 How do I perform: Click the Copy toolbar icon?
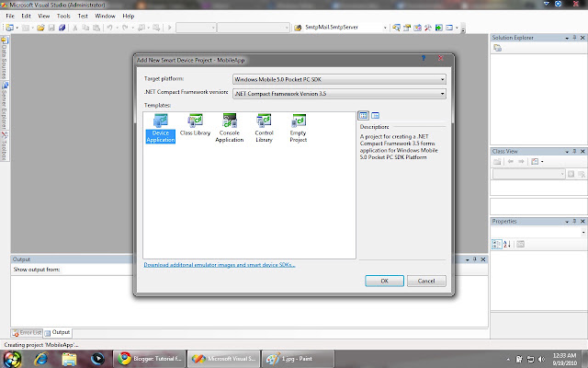(x=85, y=28)
